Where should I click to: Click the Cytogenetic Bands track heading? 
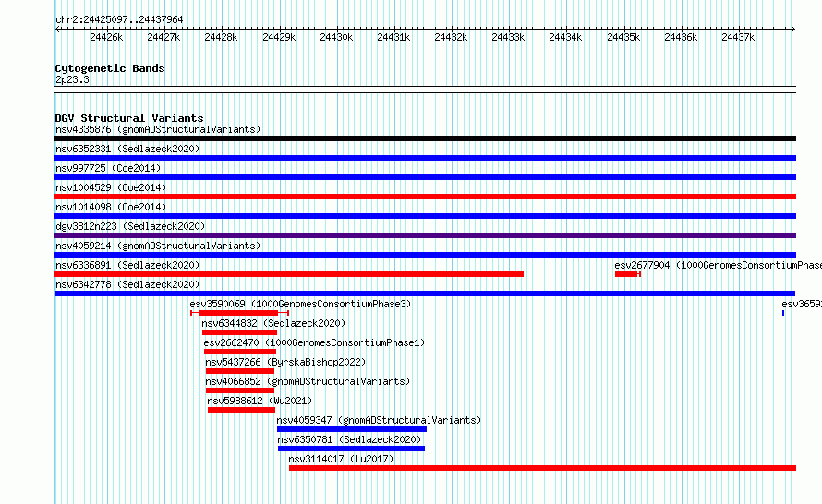click(x=110, y=68)
